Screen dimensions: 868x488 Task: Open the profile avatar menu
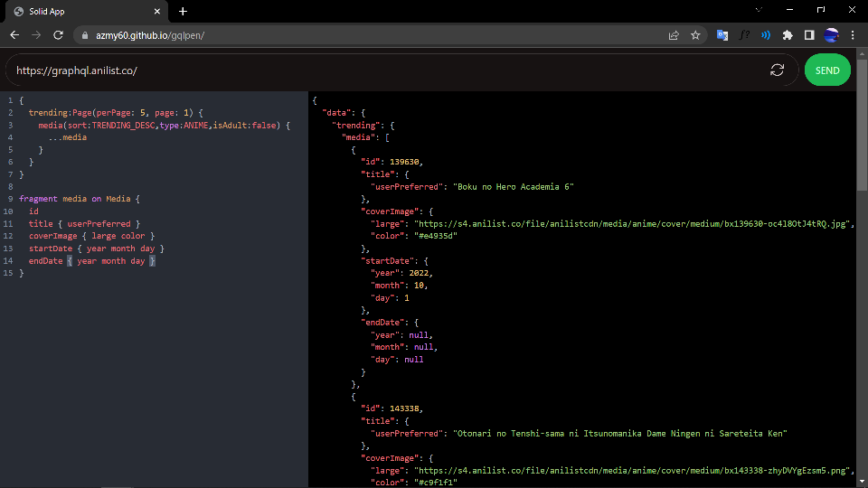pyautogui.click(x=831, y=35)
